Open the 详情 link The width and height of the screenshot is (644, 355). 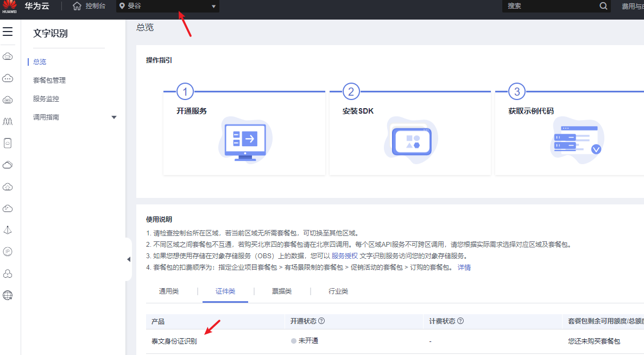464,267
